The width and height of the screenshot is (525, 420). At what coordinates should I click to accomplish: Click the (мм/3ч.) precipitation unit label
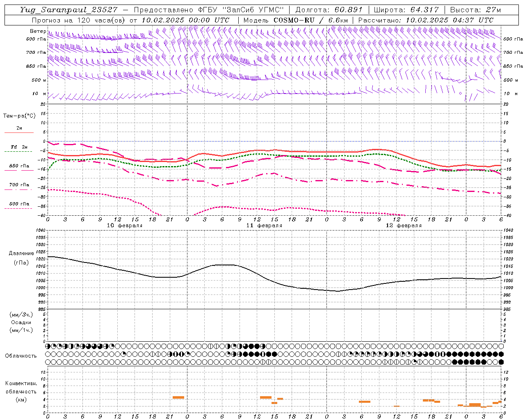click(21, 315)
